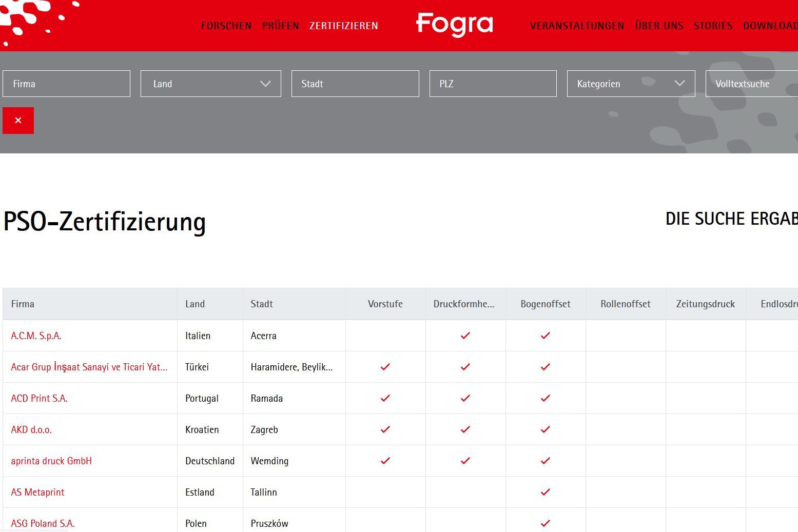Screen dimensions: 798x532
Task: Open the STORIES menu
Action: click(x=713, y=26)
